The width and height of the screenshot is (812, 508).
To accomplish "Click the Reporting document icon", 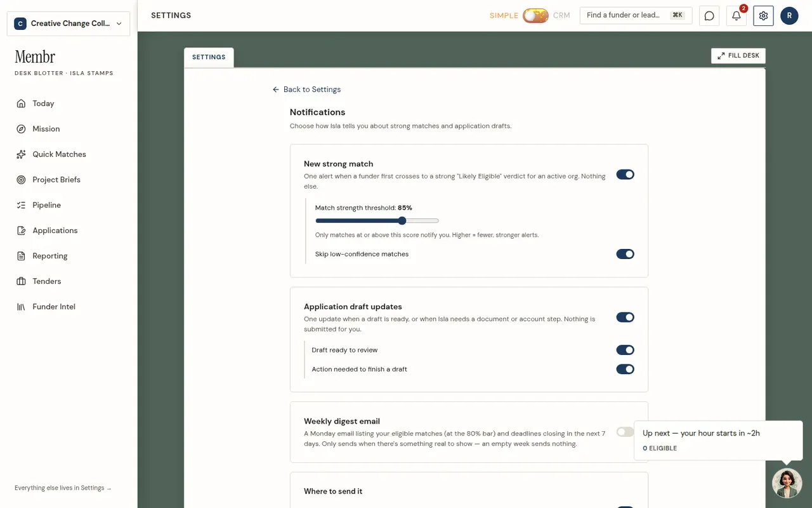I will point(21,256).
